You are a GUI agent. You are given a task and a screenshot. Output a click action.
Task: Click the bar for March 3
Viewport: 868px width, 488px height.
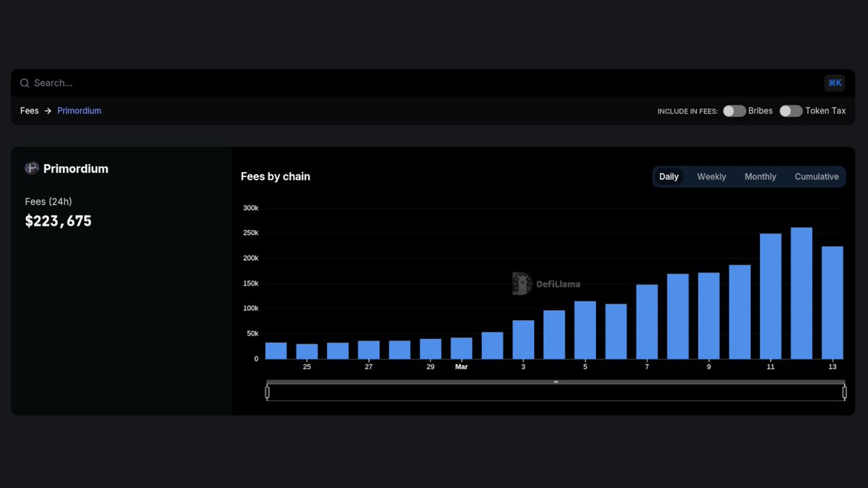[523, 340]
